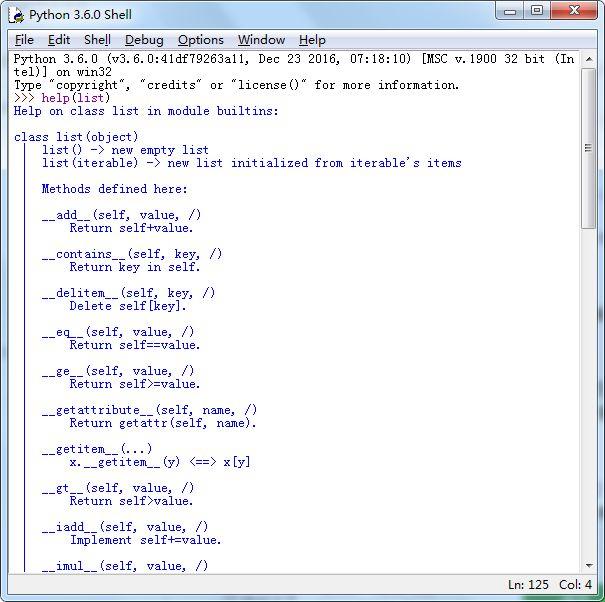Click the 'list() -> new empty list' line

pyautogui.click(x=125, y=150)
